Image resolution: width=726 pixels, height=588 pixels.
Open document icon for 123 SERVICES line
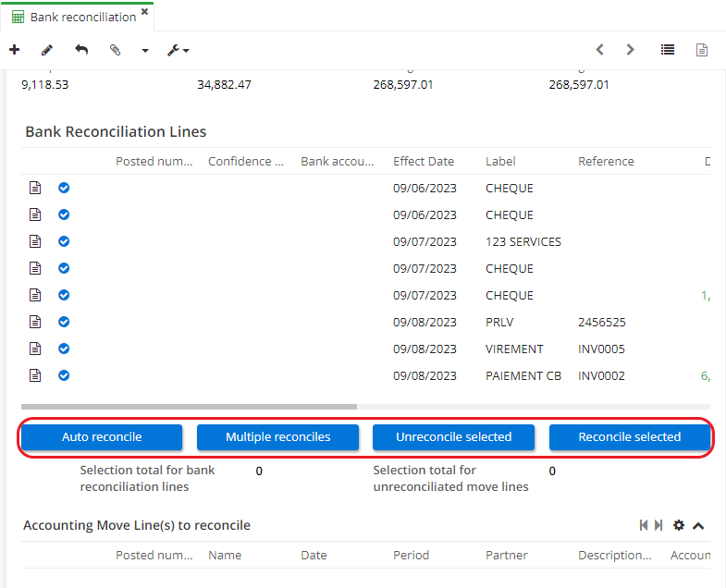[35, 241]
